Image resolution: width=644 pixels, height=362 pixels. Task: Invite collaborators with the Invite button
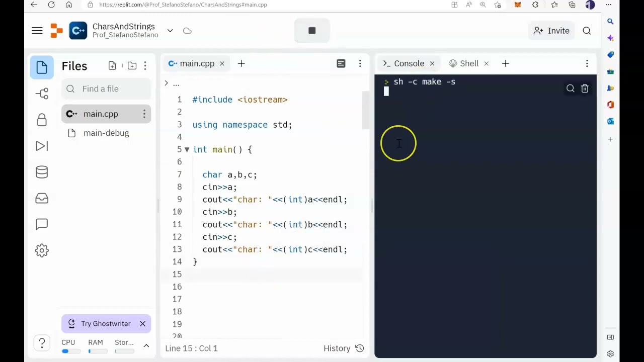point(551,31)
